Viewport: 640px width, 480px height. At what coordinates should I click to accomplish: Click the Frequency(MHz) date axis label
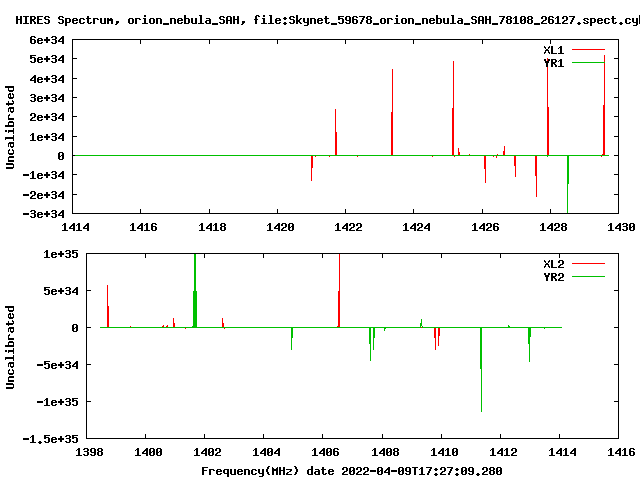click(351, 471)
